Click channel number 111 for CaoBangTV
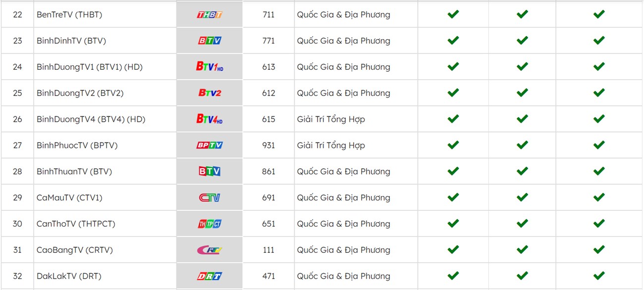 pyautogui.click(x=268, y=250)
